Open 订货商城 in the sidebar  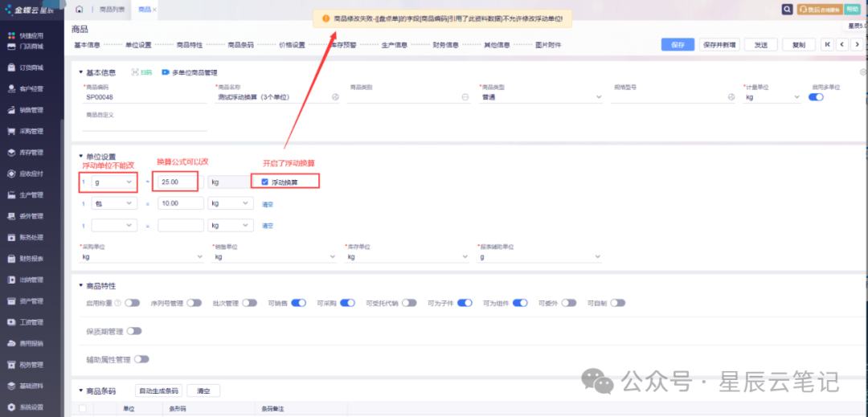(x=26, y=67)
